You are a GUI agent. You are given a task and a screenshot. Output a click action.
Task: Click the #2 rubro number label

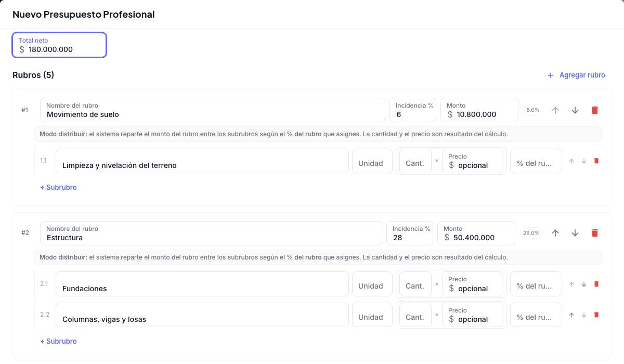click(25, 233)
